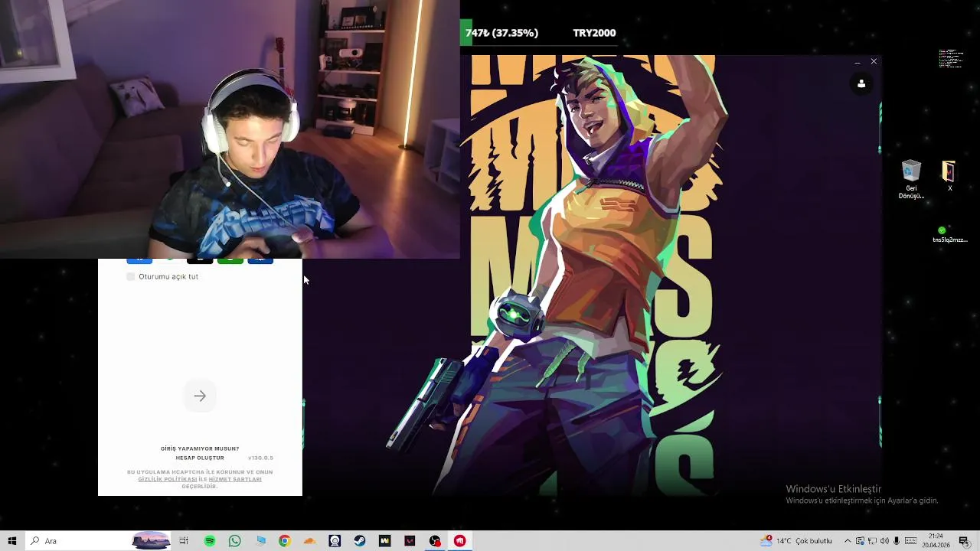Open the volume control in system tray
The width and height of the screenshot is (980, 551).
(x=884, y=541)
